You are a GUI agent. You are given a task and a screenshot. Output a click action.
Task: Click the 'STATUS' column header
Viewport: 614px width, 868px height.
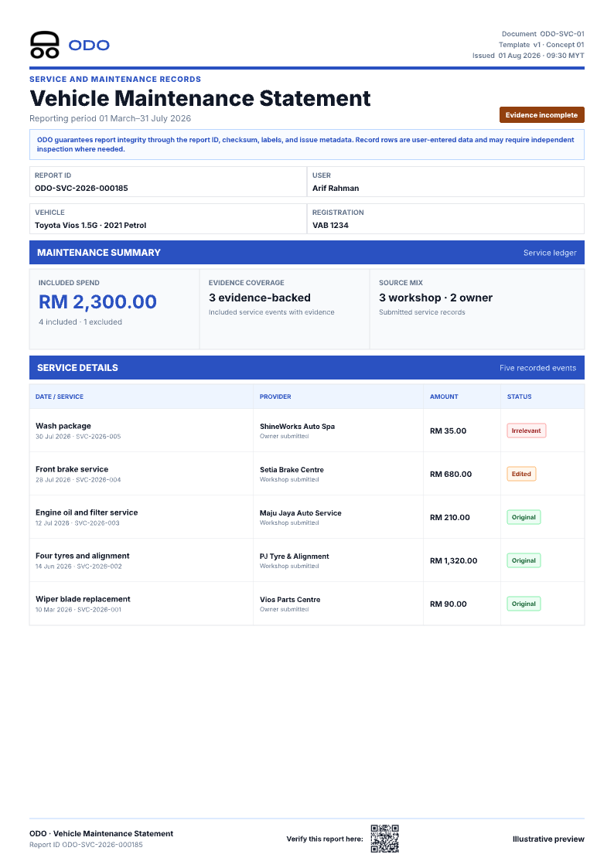click(x=520, y=397)
